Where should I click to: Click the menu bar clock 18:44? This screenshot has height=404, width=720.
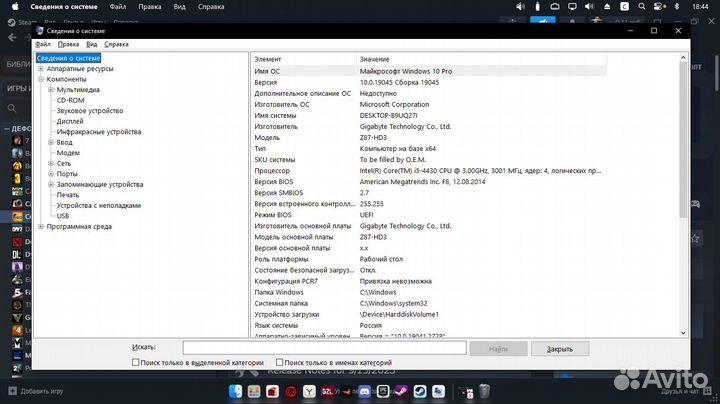click(700, 6)
